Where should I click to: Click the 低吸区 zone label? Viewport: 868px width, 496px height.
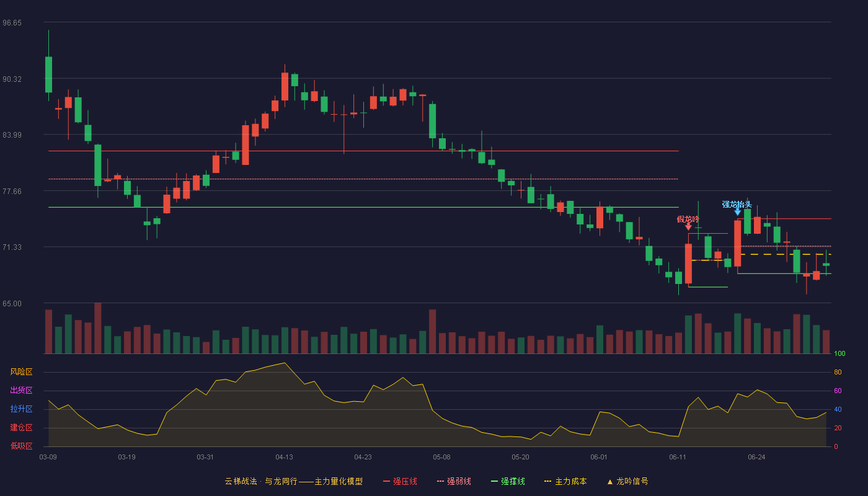point(21,446)
